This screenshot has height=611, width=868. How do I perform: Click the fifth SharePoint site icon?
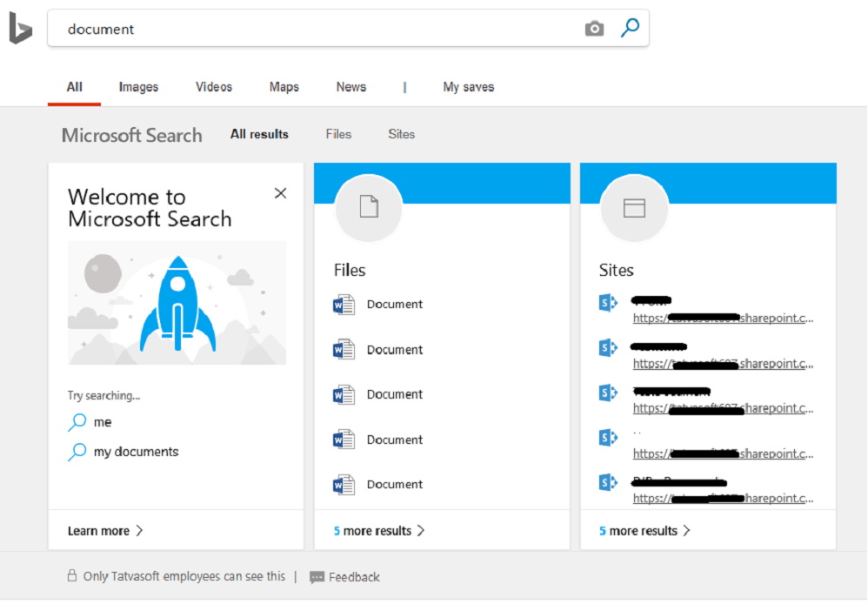[x=608, y=482]
